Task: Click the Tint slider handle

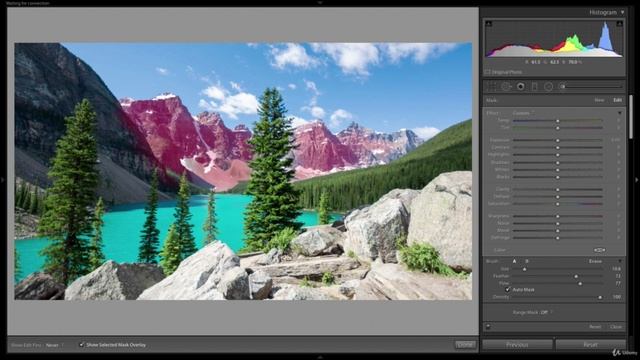Action: pos(558,128)
